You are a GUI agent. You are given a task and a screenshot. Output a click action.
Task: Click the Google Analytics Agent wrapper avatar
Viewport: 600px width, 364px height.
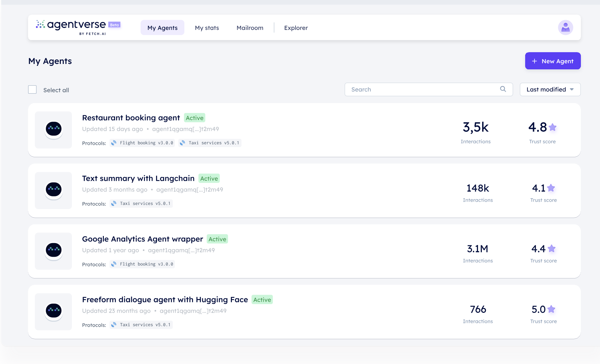coord(54,251)
